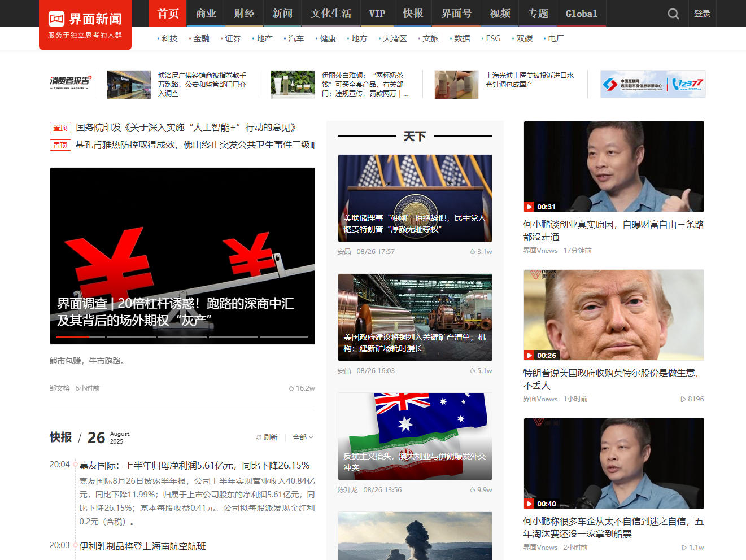Open the 美联储理事 article image
This screenshot has width=746, height=560.
point(415,198)
